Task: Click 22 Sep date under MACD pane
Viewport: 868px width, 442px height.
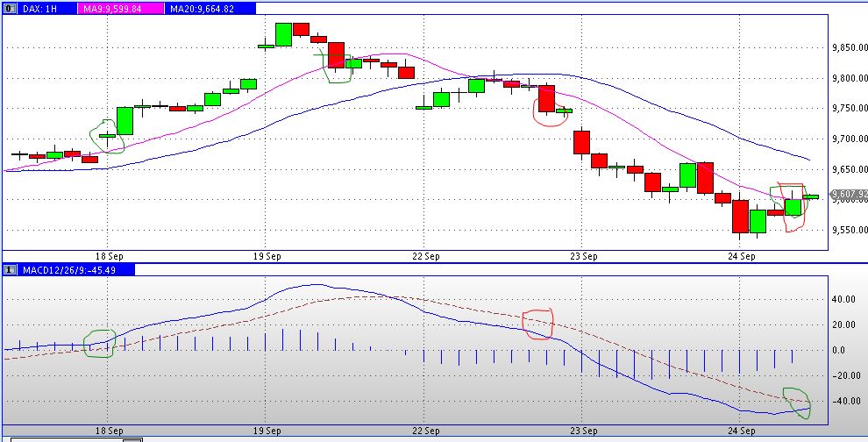Action: pyautogui.click(x=425, y=431)
